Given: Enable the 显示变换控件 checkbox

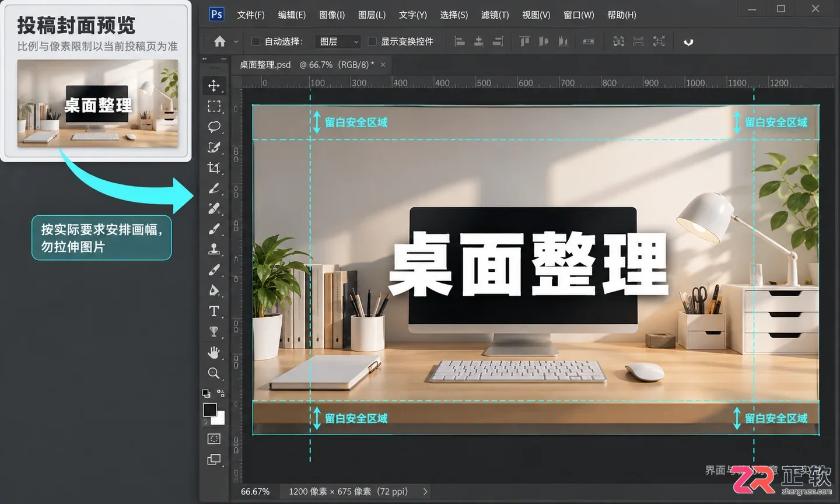Looking at the screenshot, I should coord(372,41).
